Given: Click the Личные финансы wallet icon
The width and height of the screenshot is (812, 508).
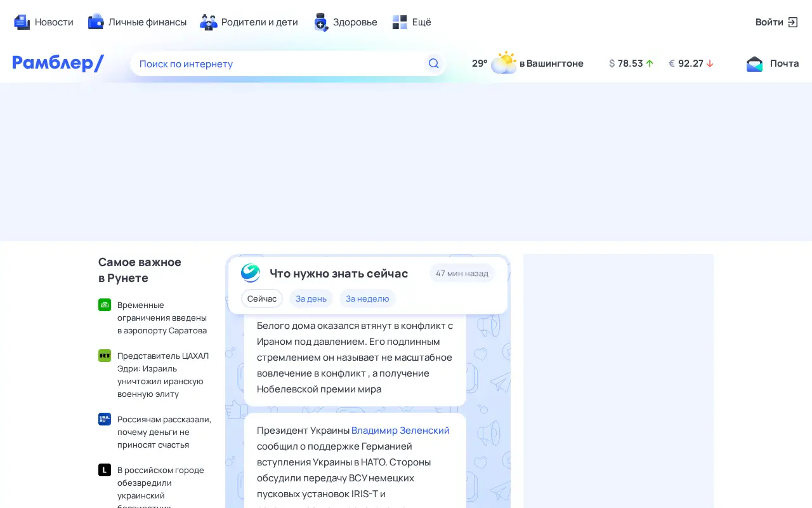Looking at the screenshot, I should (96, 22).
